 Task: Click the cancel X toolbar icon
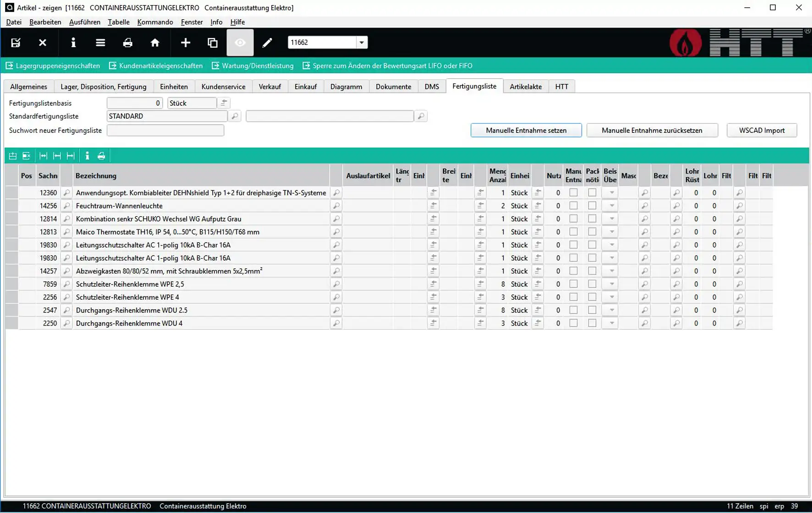(x=43, y=43)
